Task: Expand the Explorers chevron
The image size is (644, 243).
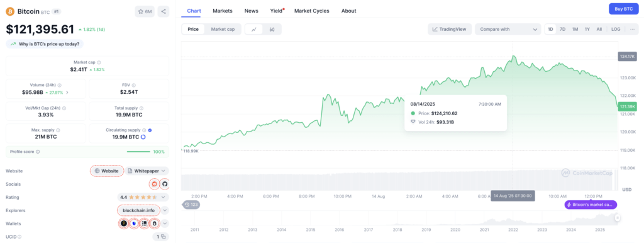Action: 164,210
